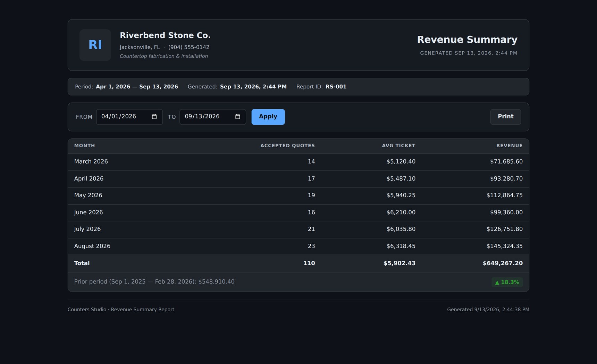
Task: Click the Print button
Action: pyautogui.click(x=505, y=117)
